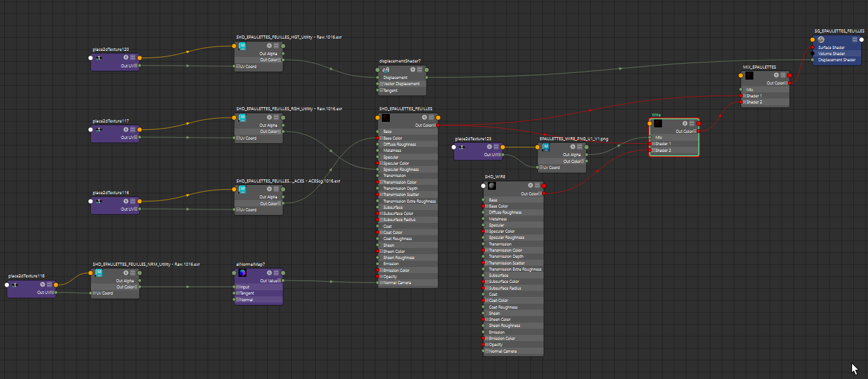Toggle solo on the Wire mix node
The image size is (868, 379).
click(685, 124)
